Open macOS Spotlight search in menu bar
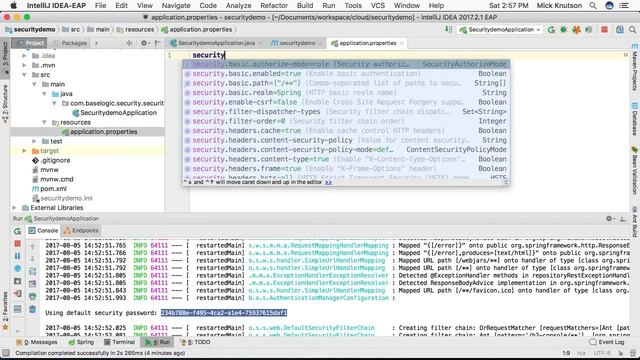640x360 pixels. click(593, 6)
